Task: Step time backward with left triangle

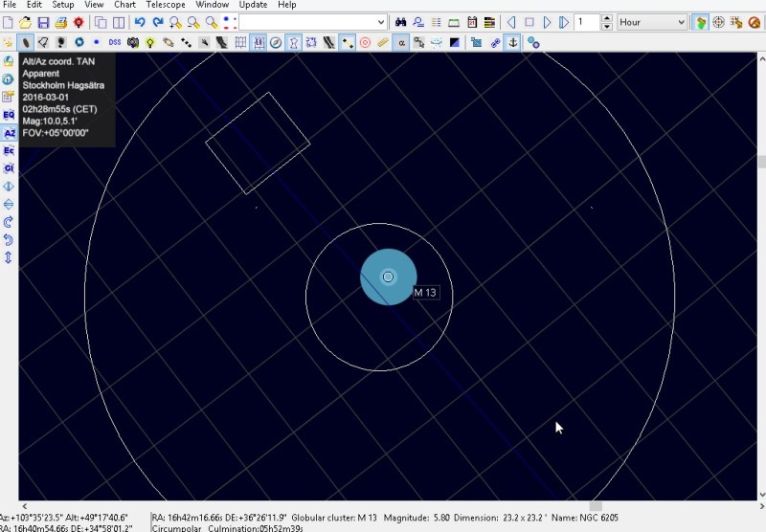Action: [x=511, y=22]
